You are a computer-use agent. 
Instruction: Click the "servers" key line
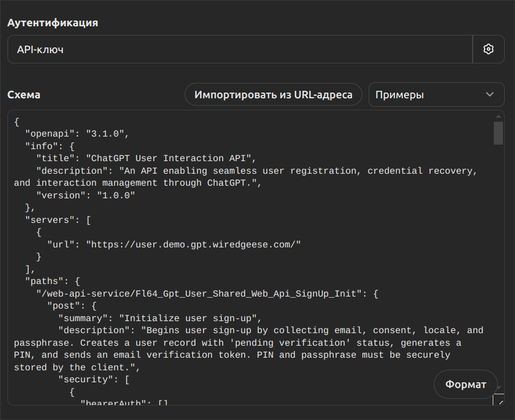click(x=57, y=219)
